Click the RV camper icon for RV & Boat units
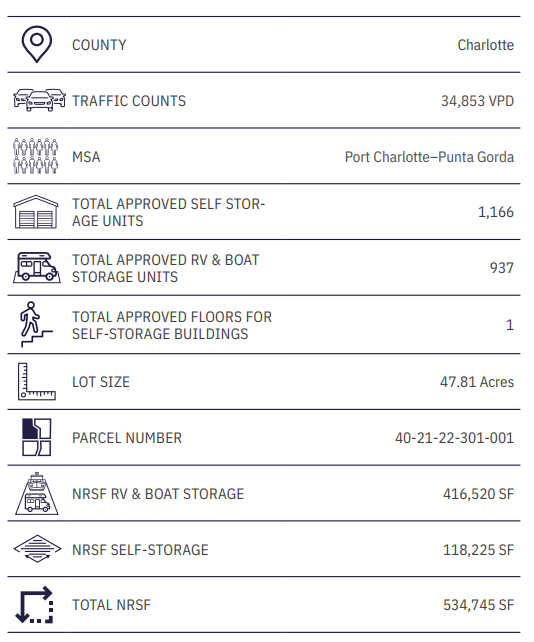The image size is (534, 642). (x=37, y=268)
